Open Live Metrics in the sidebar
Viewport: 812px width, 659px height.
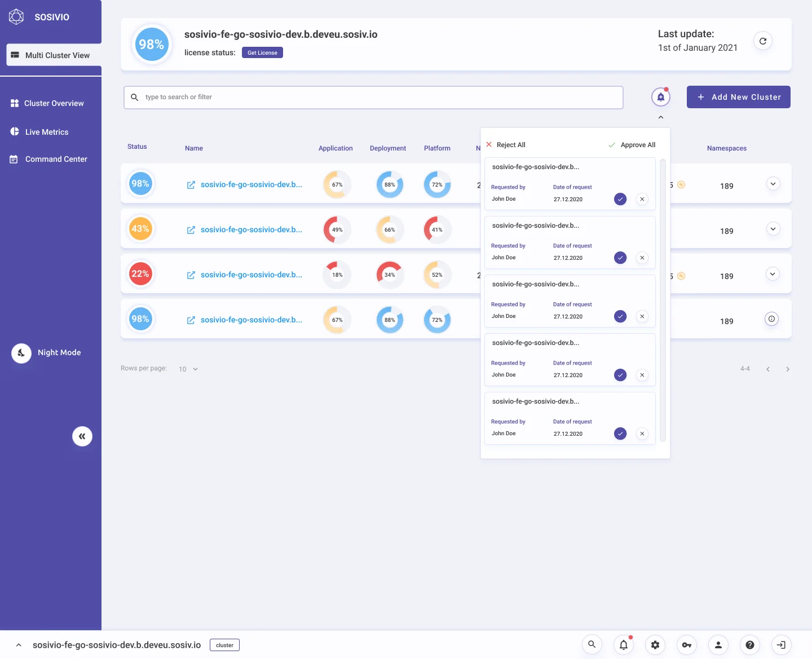pyautogui.click(x=39, y=132)
